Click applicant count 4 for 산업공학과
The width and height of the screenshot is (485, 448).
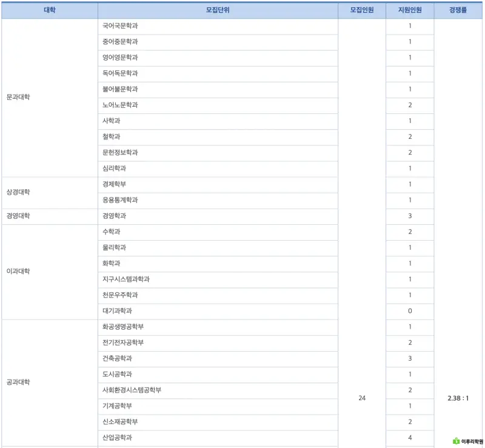click(x=410, y=438)
